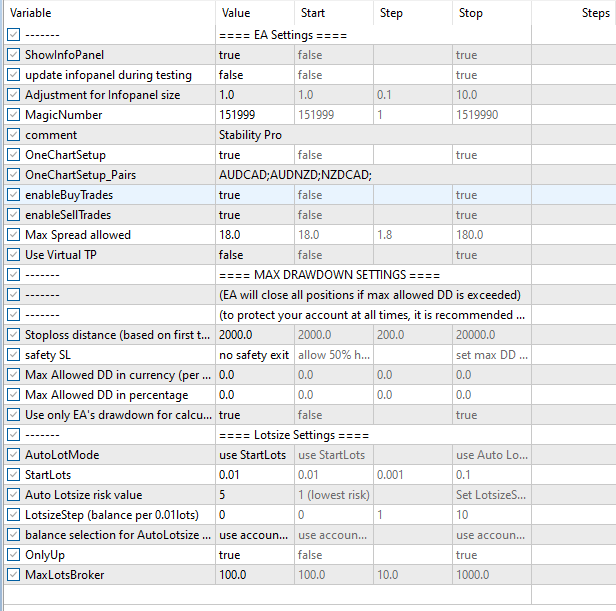616x611 pixels.
Task: Toggle the Max Spread allowed checkbox
Action: click(x=13, y=235)
